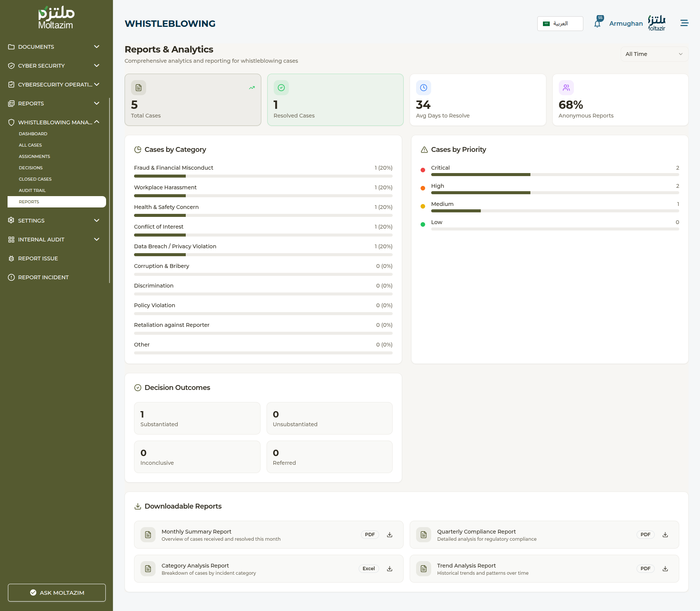This screenshot has height=611, width=700.
Task: Download the Quarterly Compliance Report
Action: tap(665, 535)
